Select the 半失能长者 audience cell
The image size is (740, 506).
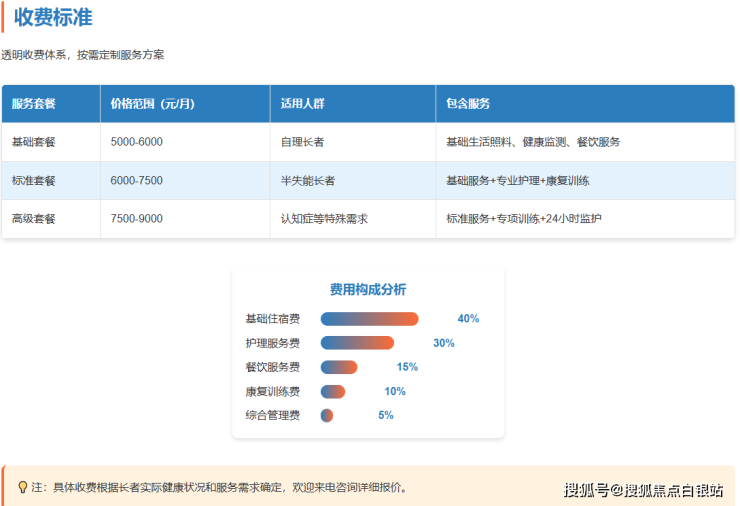click(x=308, y=181)
